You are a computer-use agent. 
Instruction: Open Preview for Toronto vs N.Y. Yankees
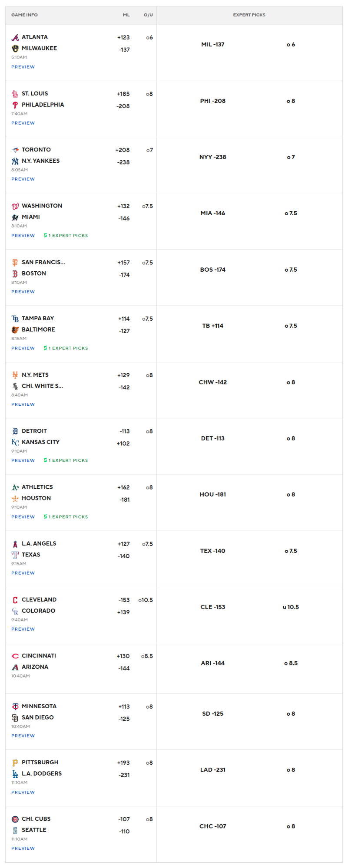point(23,179)
